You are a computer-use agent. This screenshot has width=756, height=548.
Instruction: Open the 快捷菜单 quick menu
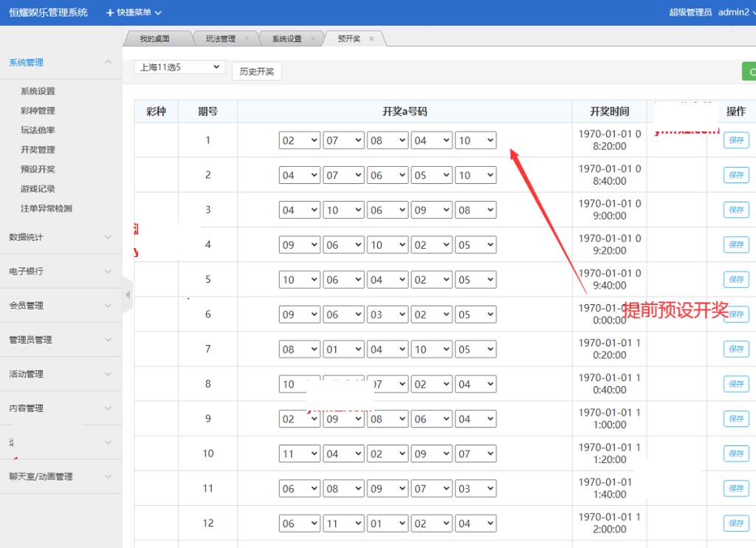(x=134, y=13)
